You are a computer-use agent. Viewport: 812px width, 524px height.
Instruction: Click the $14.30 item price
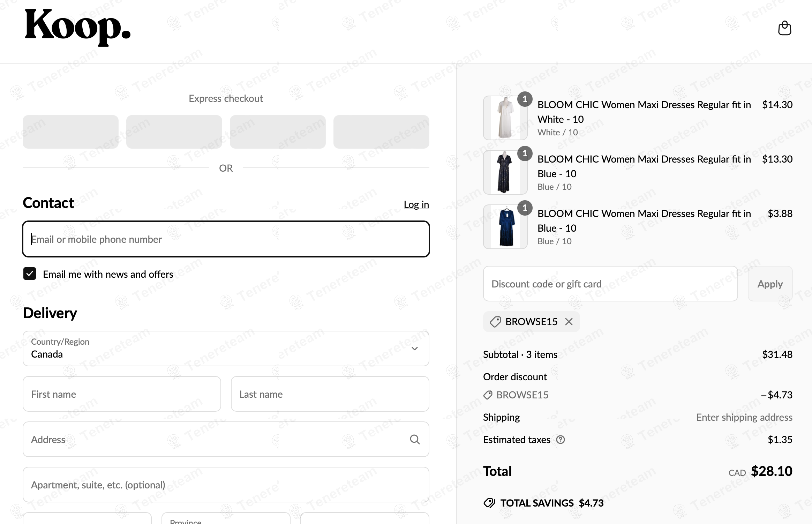click(x=777, y=105)
